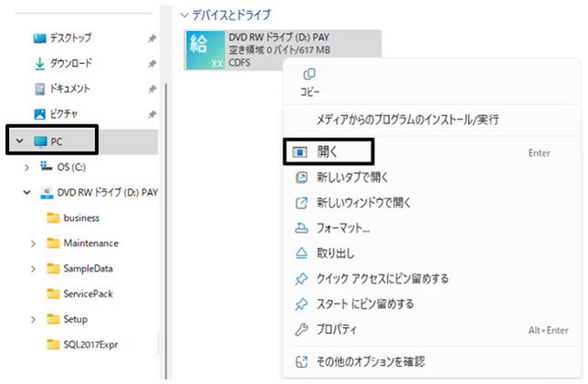
Task: Click the properties (プロパティ) wrench icon
Action: [302, 329]
